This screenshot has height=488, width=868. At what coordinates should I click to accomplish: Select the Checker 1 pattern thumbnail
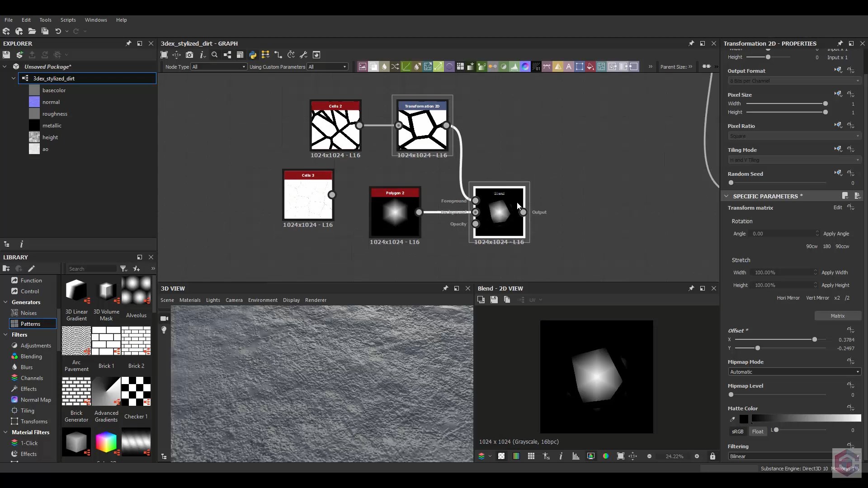point(136,392)
